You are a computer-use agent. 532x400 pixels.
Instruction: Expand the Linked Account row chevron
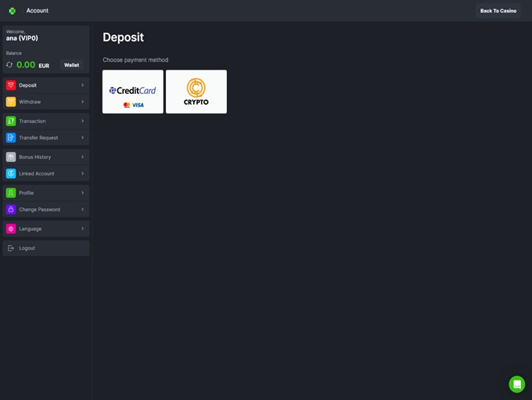[x=82, y=174]
